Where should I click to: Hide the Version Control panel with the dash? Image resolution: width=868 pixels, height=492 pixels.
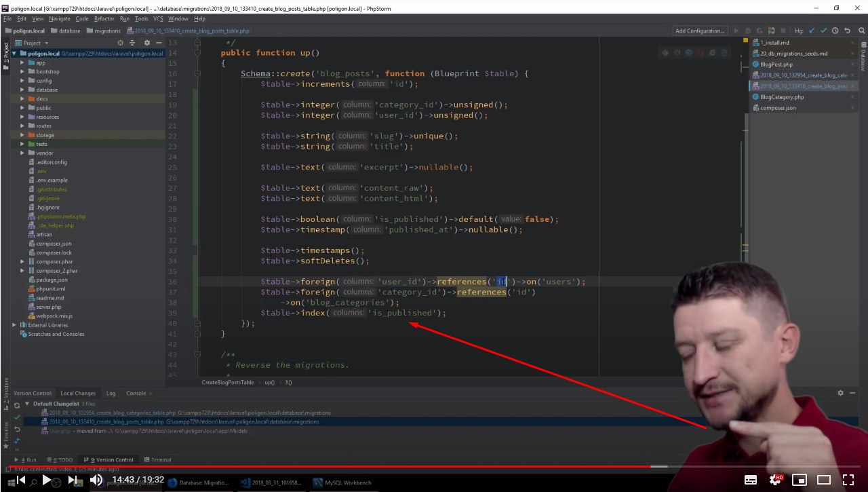tap(853, 393)
